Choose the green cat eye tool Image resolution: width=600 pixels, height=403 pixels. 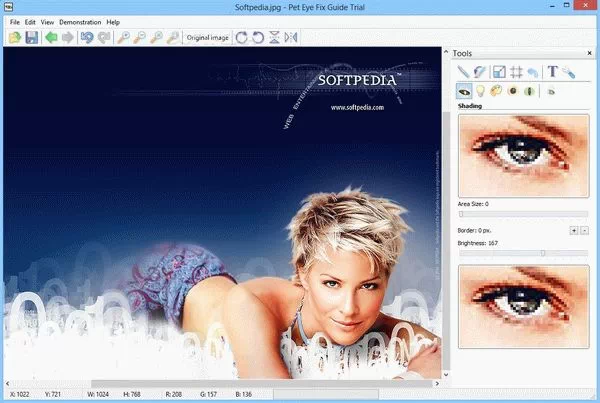530,91
